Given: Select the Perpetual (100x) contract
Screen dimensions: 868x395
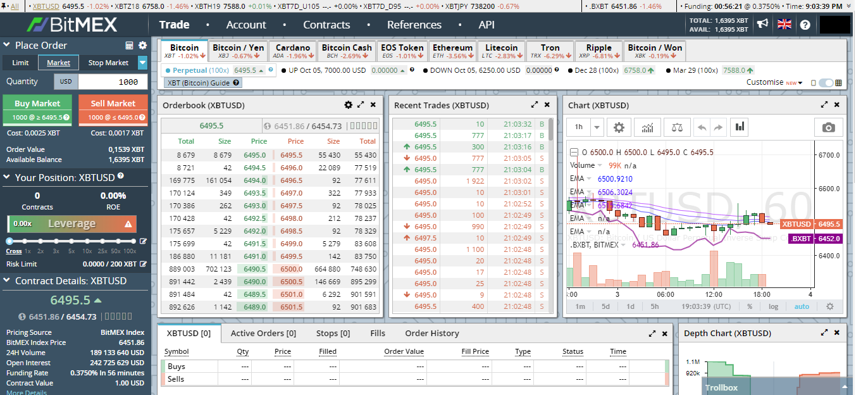Looking at the screenshot, I should coord(219,70).
